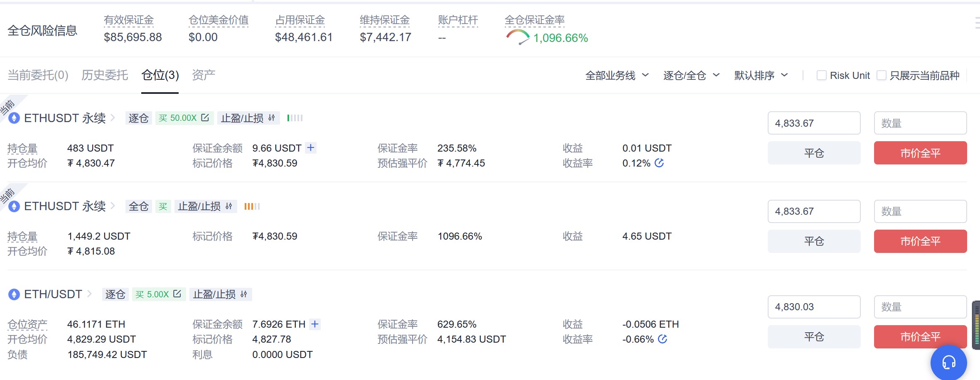
Task: Edit 5.00X leverage on ETH/USDT position
Action: click(x=177, y=294)
